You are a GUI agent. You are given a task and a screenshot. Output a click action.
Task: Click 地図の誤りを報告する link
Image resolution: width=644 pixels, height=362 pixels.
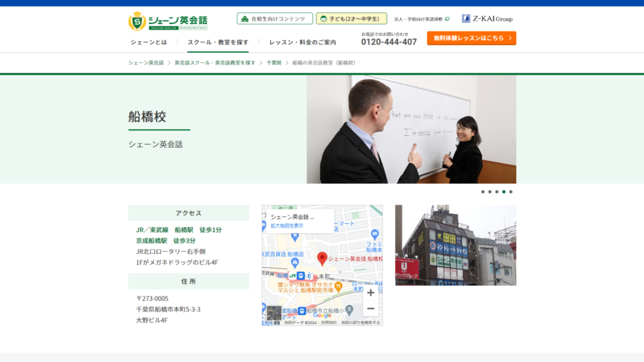coord(360,322)
